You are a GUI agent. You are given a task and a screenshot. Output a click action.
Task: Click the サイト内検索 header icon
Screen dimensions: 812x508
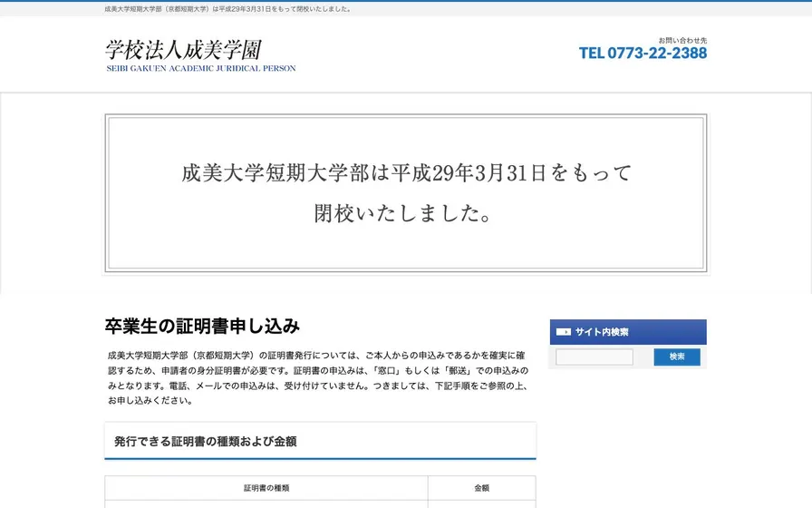(x=563, y=332)
